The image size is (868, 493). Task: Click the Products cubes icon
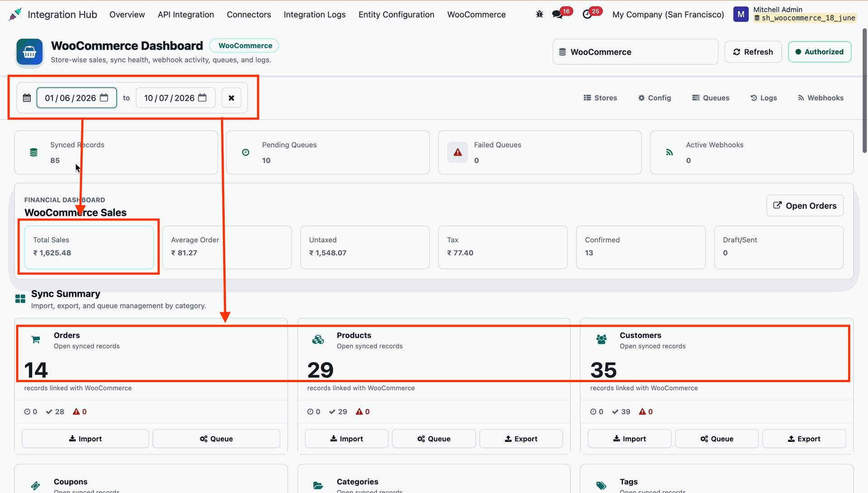pyautogui.click(x=318, y=339)
